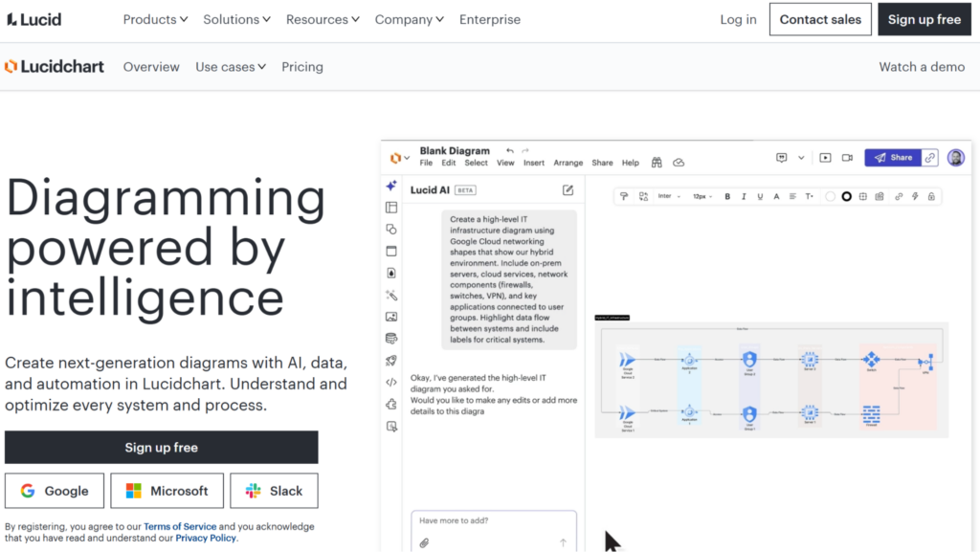Open the View menu in the editor
Viewport: 980px width, 552px height.
505,163
